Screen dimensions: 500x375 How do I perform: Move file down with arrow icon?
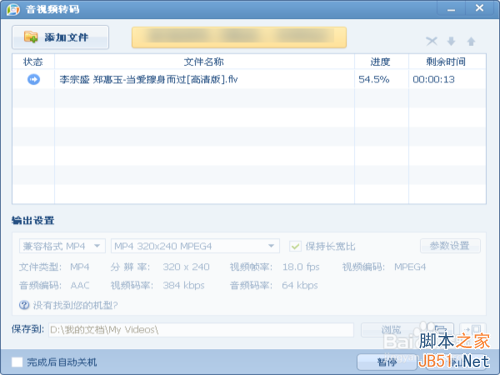[x=451, y=41]
